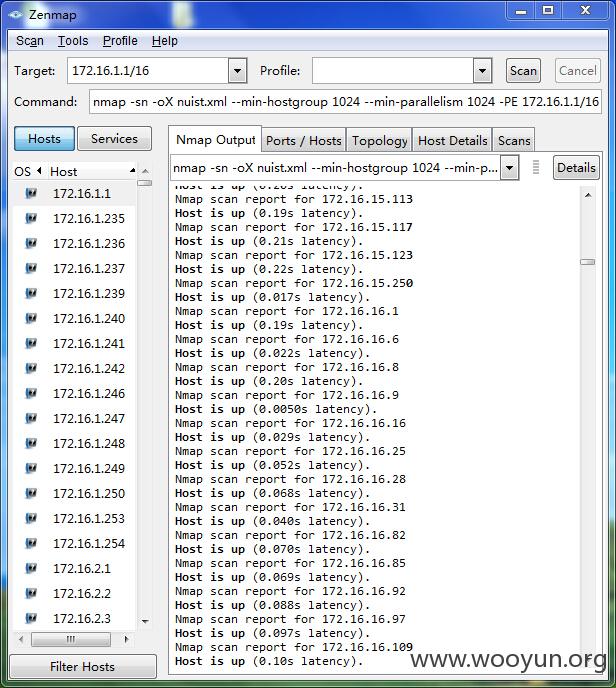Click the OS icon beside host 172.16.2.3

(x=31, y=618)
